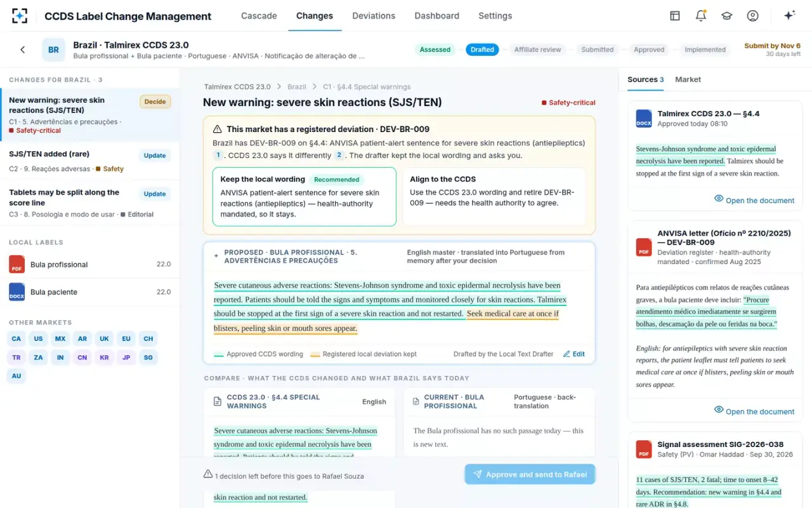This screenshot has height=508, width=812.
Task: Click the BR market badge
Action: [53, 50]
